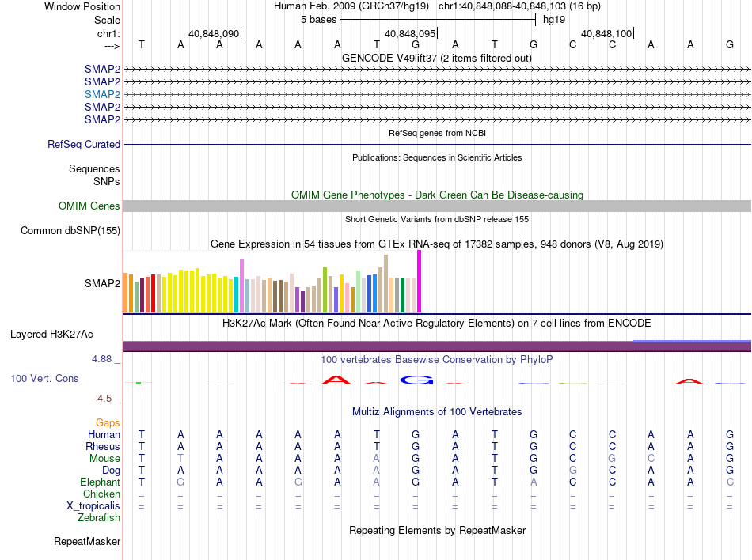
Task: Click the Common dbSNP(155) label
Action: point(70,230)
